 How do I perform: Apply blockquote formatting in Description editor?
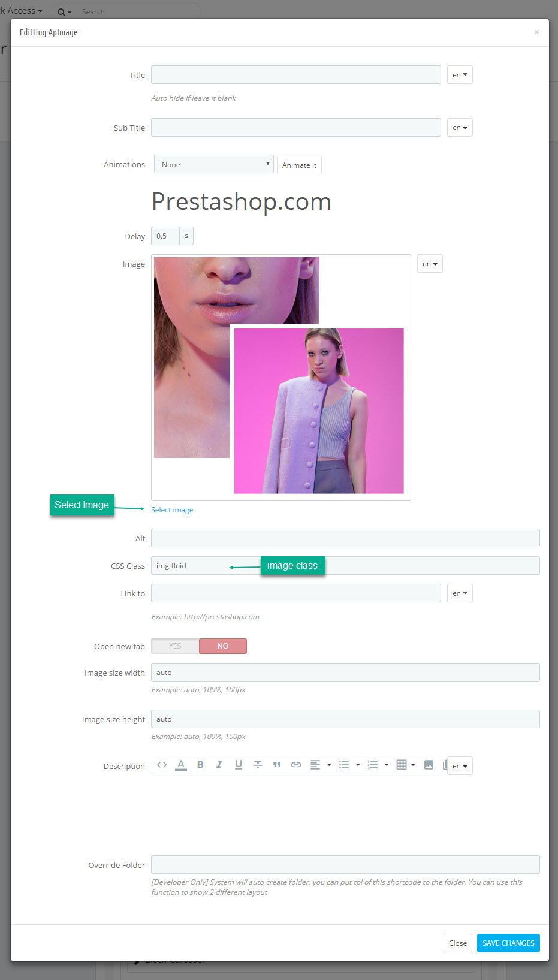point(277,765)
